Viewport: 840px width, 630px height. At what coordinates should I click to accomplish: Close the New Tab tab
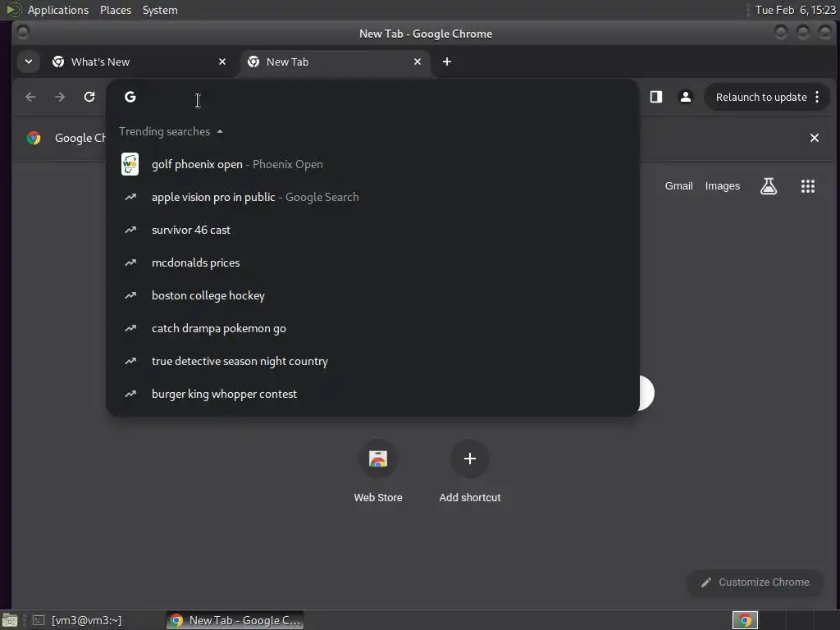coord(418,62)
